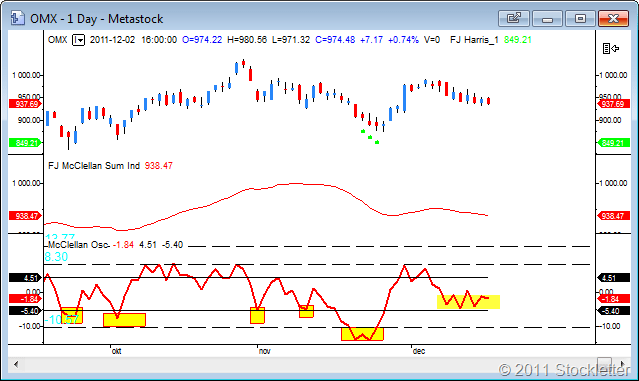The height and width of the screenshot is (381, 639).
Task: Click the +7.17 point change value
Action: pos(371,40)
